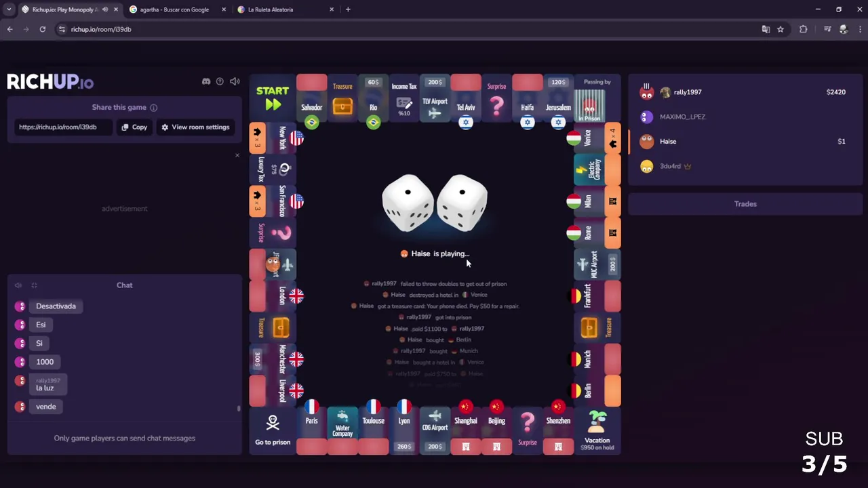Click the START corner tile

coord(273,98)
